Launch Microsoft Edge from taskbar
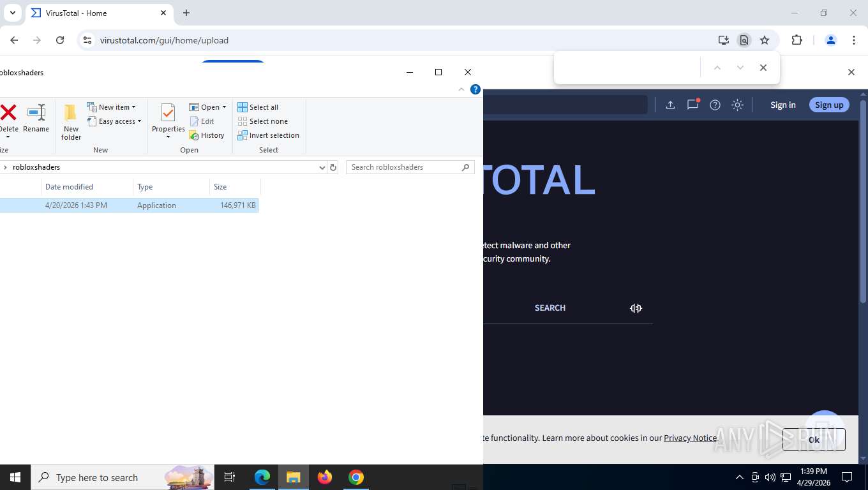 click(x=262, y=477)
